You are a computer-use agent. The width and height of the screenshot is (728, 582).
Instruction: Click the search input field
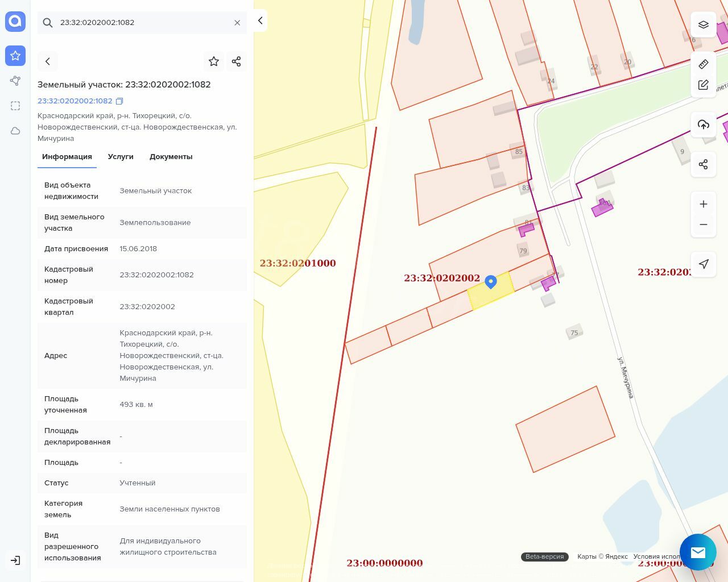[x=142, y=23]
